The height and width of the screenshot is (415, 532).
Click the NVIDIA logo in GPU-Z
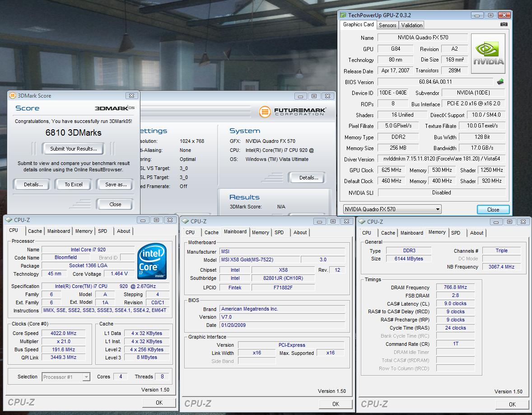(x=488, y=54)
